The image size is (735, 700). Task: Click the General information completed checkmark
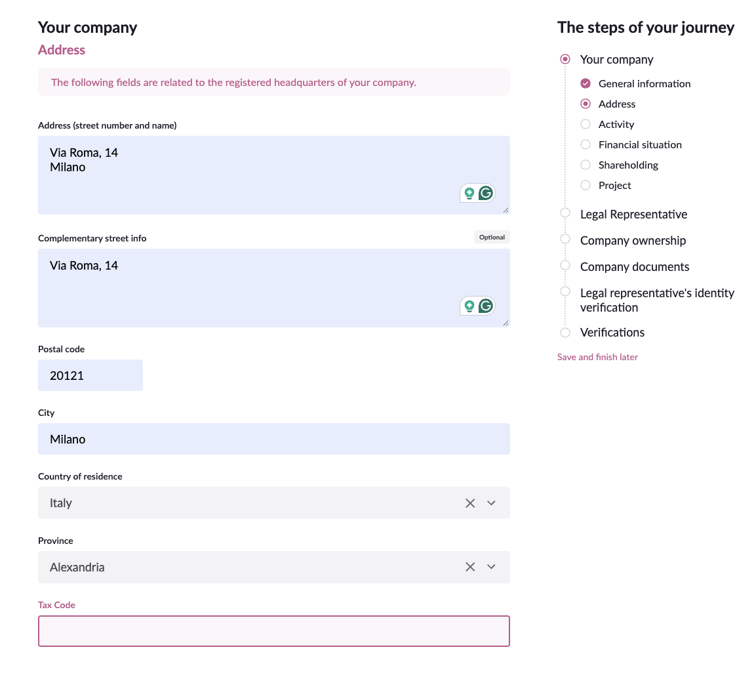[x=586, y=83]
